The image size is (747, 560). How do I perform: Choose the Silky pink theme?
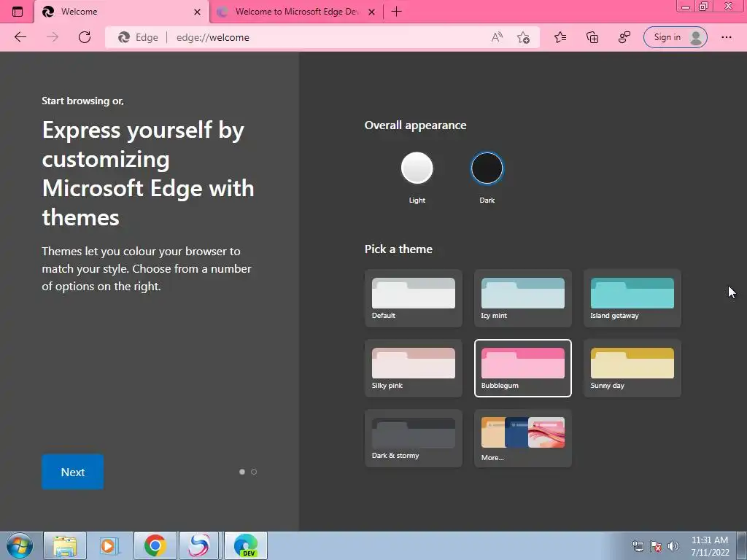pos(414,368)
